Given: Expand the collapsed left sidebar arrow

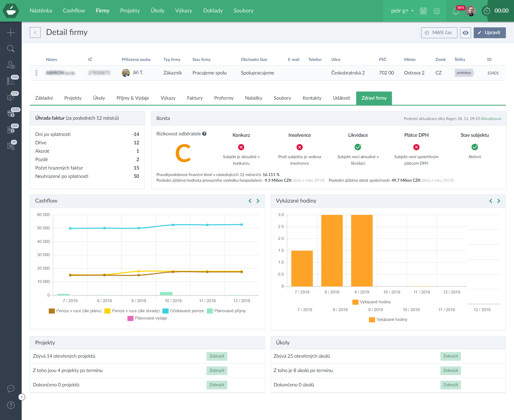Looking at the screenshot, I should coord(22,397).
